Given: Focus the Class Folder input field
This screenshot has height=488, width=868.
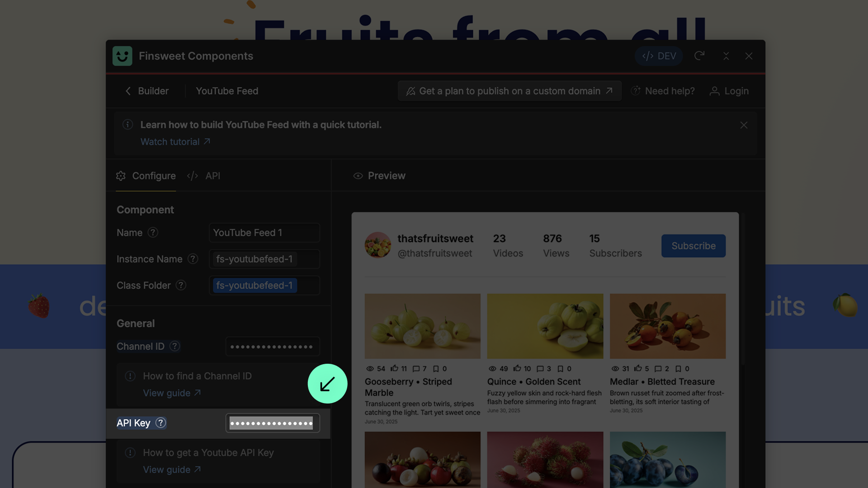Looking at the screenshot, I should [x=264, y=286].
